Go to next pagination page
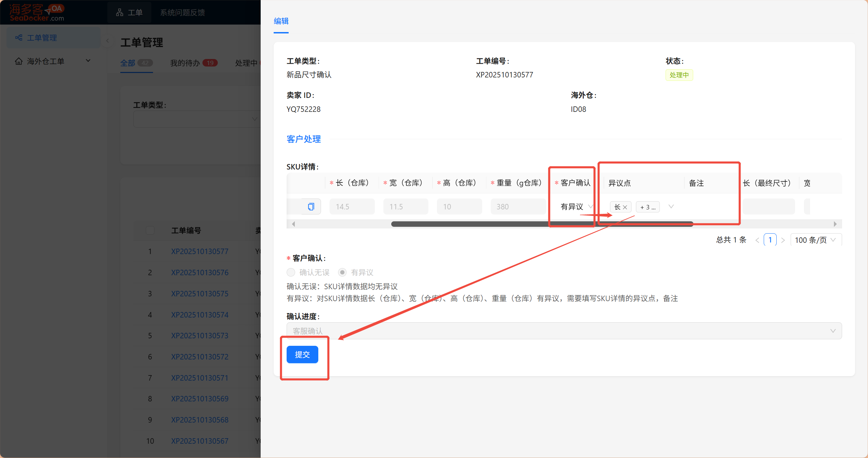Image resolution: width=868 pixels, height=458 pixels. 783,240
